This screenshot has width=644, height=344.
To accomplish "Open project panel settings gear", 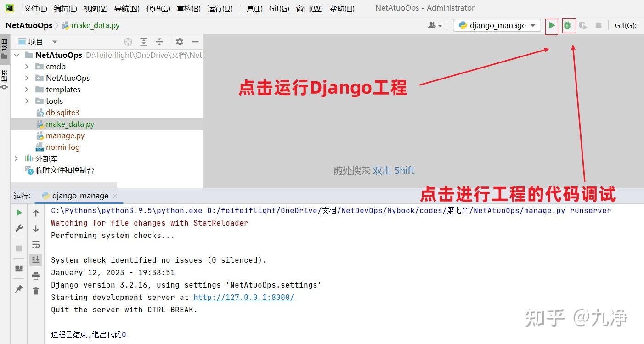I will [179, 41].
